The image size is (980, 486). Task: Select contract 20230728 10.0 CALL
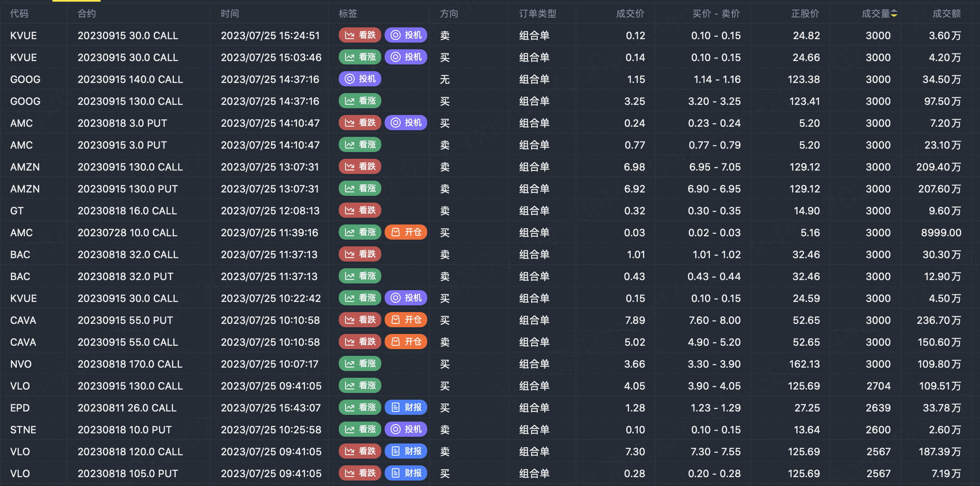coord(128,232)
